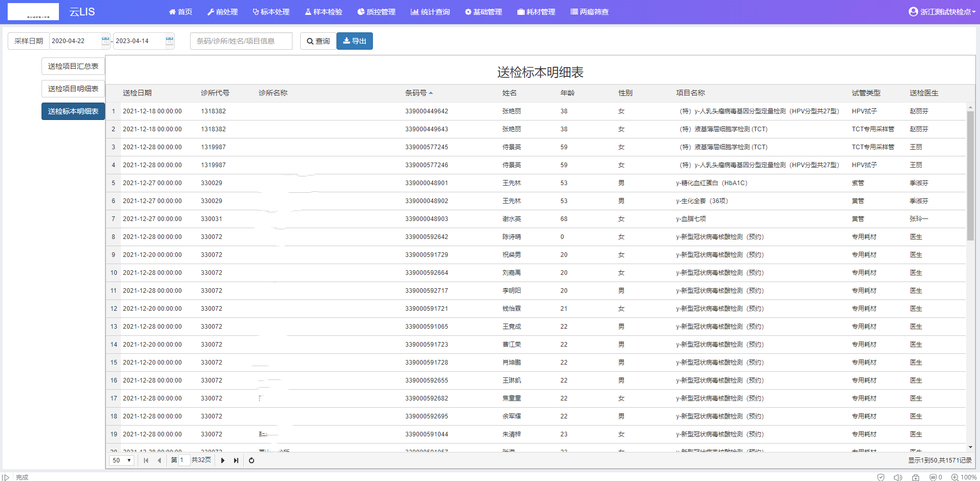Image resolution: width=980 pixels, height=481 pixels.
Task: Expand the 浙江测试快检点 user dropdown
Action: click(942, 12)
